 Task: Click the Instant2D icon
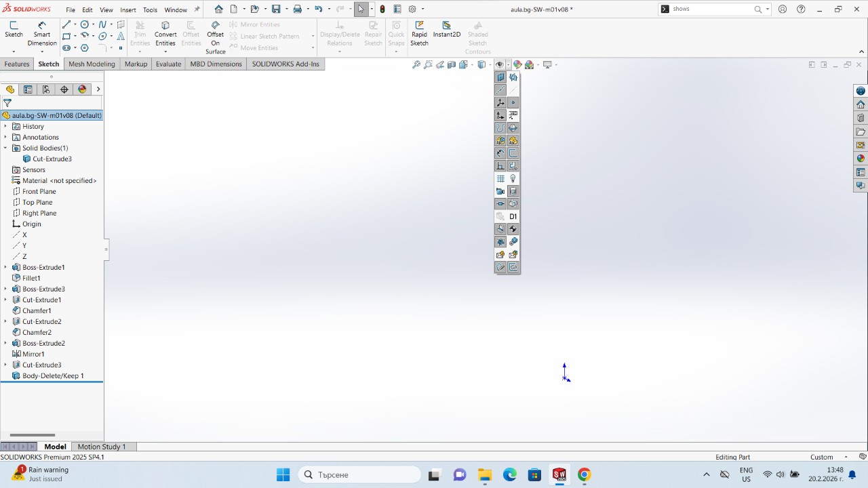[x=446, y=30]
